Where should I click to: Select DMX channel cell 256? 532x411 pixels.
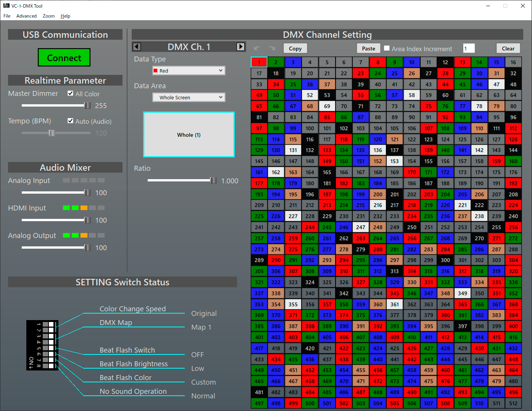click(x=513, y=227)
